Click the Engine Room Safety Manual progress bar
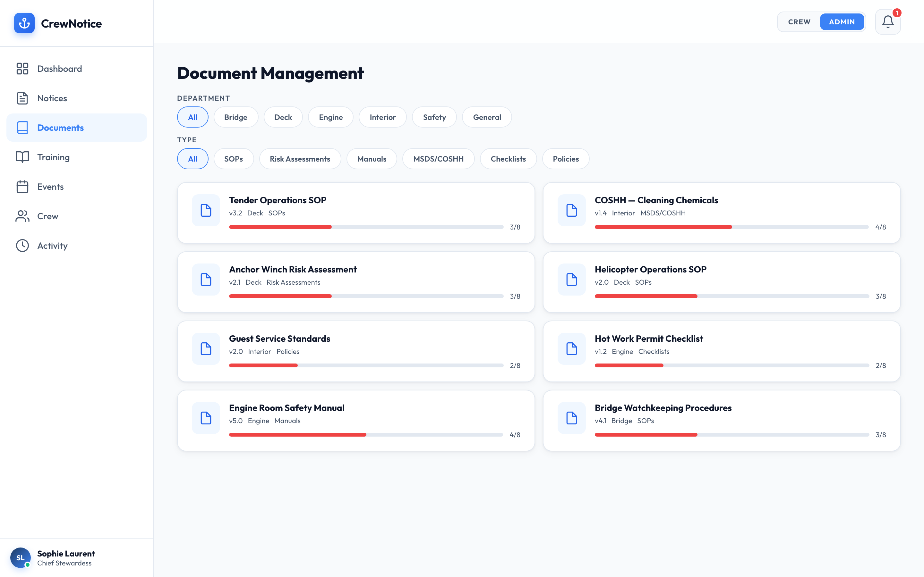 click(366, 434)
